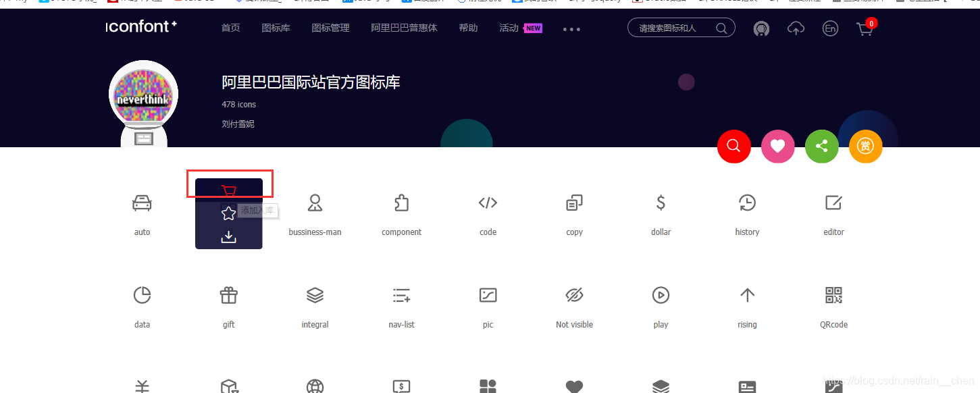Select the dollar sign icon
The width and height of the screenshot is (980, 393).
[661, 203]
